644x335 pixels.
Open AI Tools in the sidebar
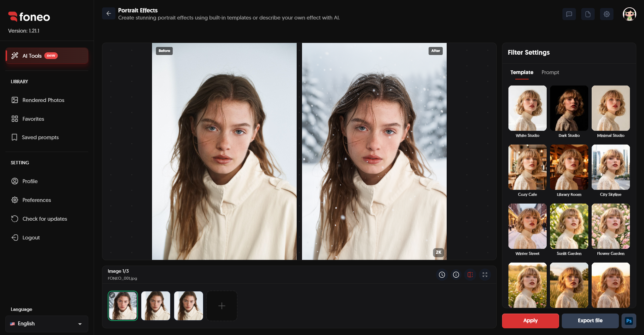coord(47,56)
